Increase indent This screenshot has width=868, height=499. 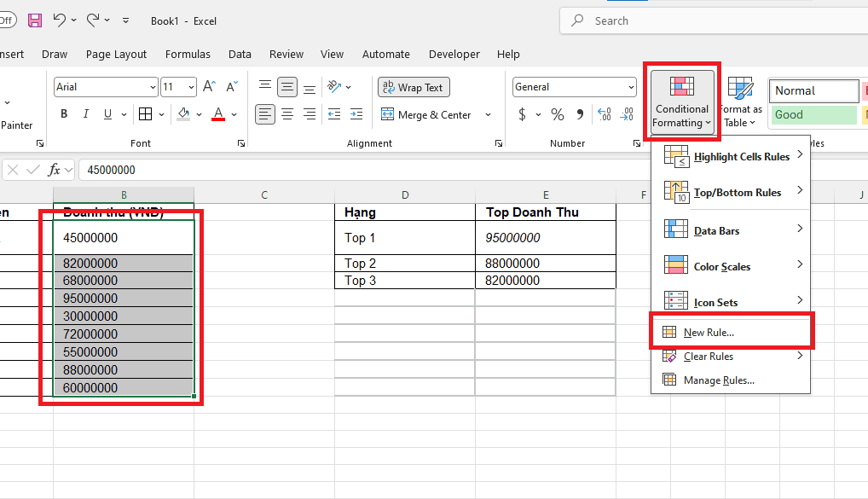[356, 114]
